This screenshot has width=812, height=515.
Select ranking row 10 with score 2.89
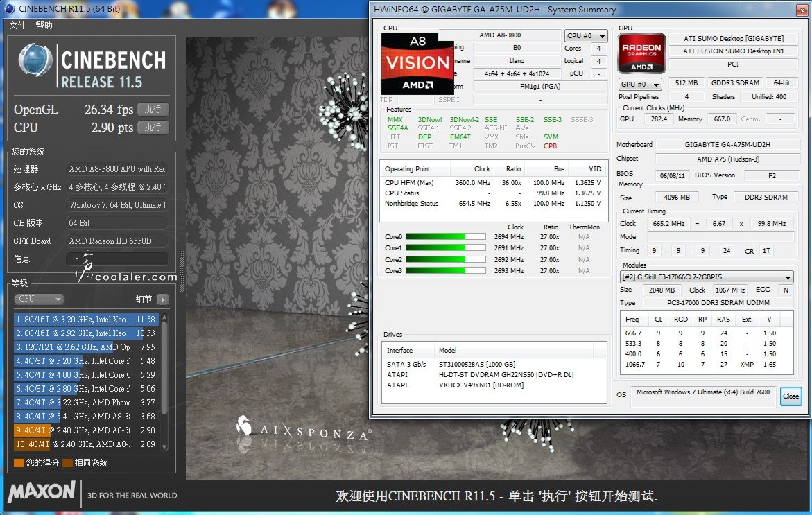point(86,444)
